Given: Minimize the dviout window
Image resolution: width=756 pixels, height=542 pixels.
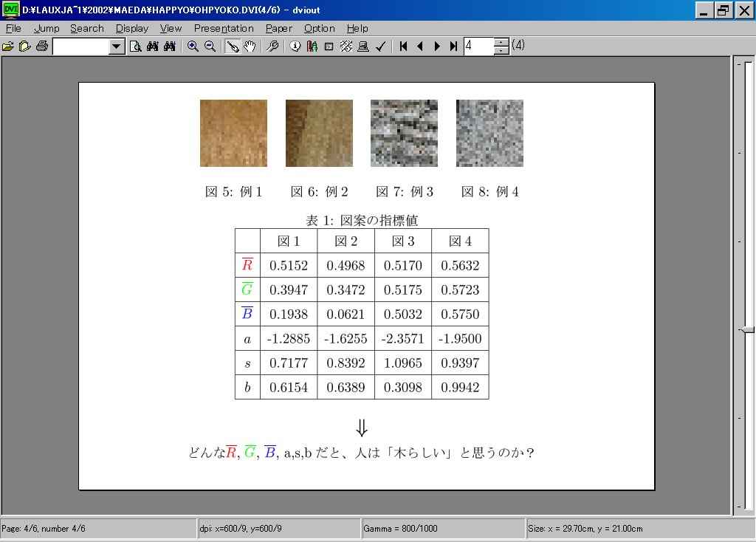Looking at the screenshot, I should 704,10.
